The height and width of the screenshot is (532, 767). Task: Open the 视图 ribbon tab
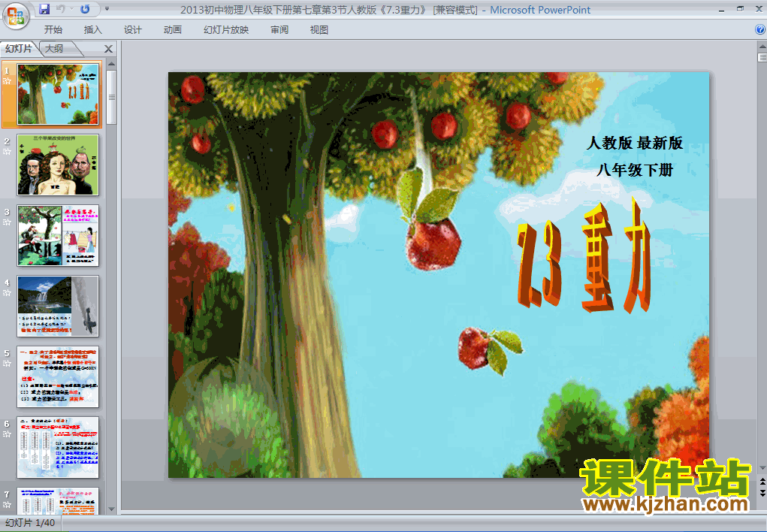click(319, 30)
